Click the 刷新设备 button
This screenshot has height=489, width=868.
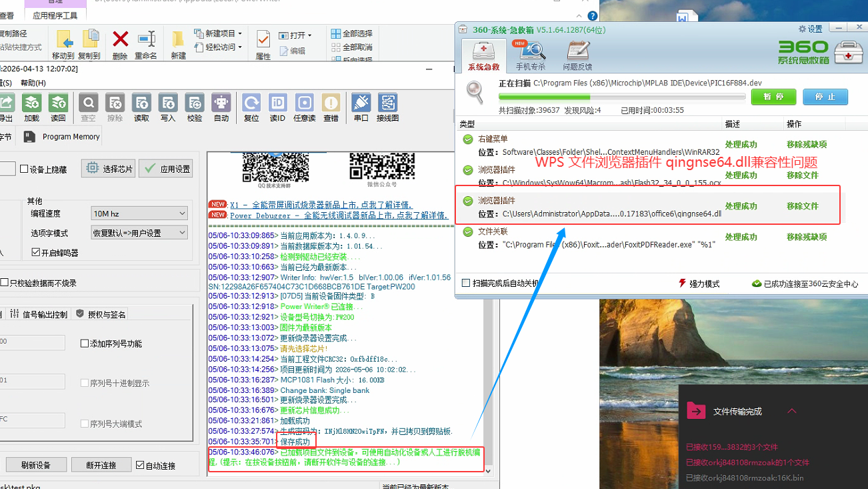coord(35,465)
